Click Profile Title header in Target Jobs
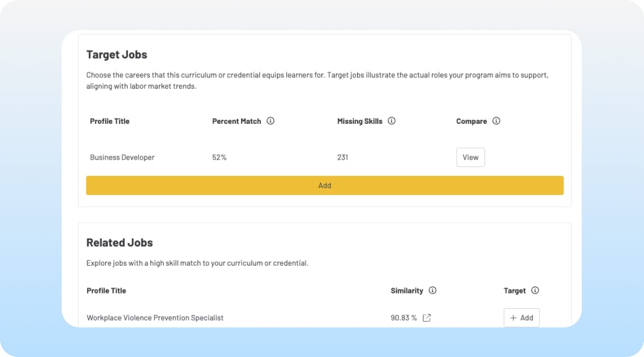The image size is (644, 357). pos(109,121)
